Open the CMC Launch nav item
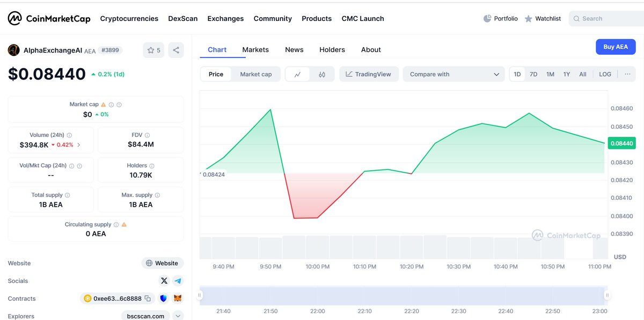The height and width of the screenshot is (320, 644). [x=363, y=18]
